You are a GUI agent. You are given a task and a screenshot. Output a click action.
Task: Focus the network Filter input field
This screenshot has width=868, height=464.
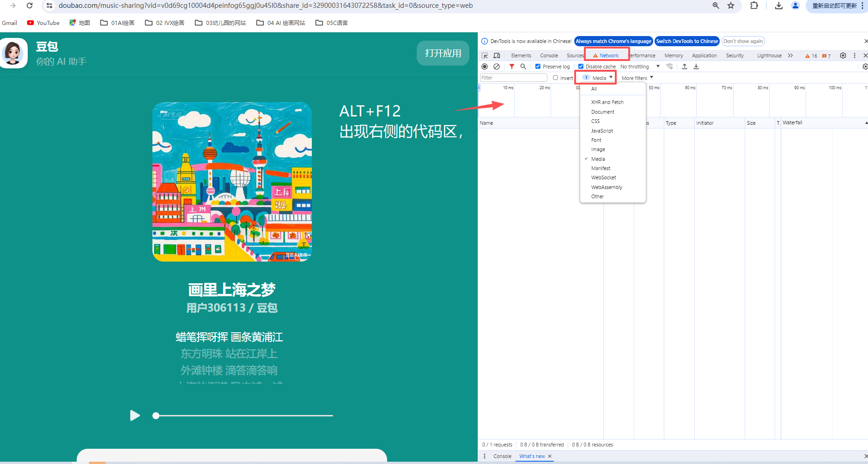point(514,78)
